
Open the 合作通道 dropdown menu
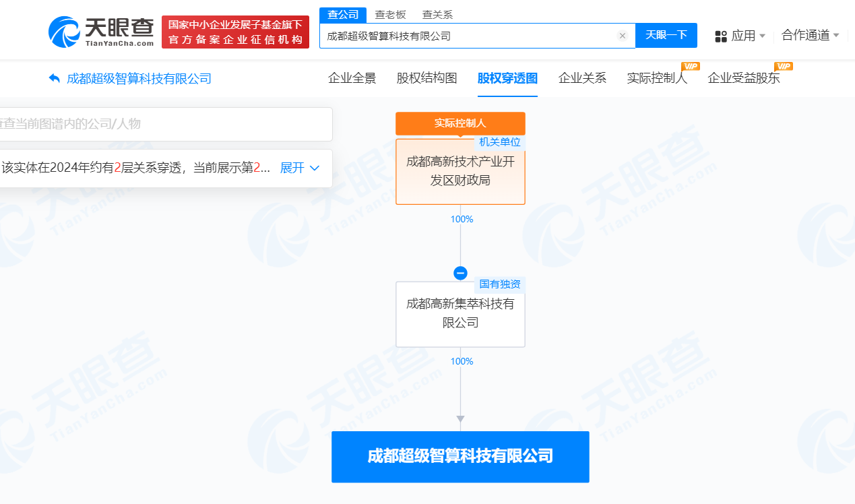tap(811, 35)
